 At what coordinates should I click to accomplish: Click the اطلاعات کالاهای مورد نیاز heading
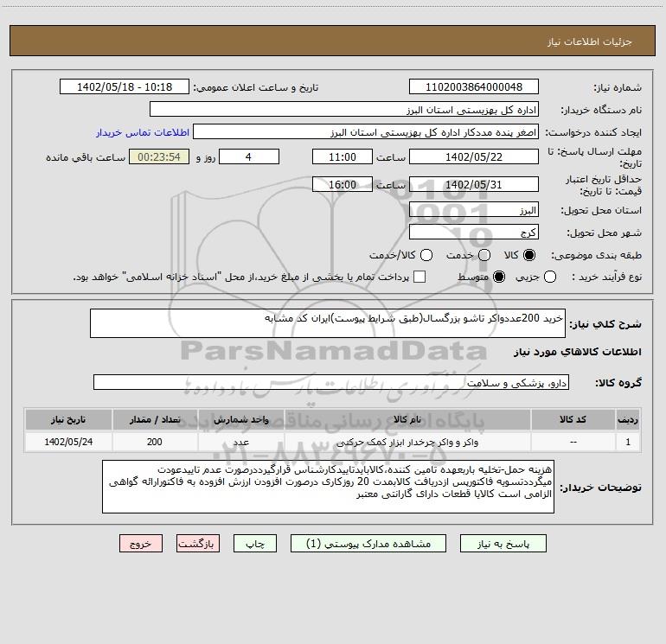pyautogui.click(x=578, y=352)
